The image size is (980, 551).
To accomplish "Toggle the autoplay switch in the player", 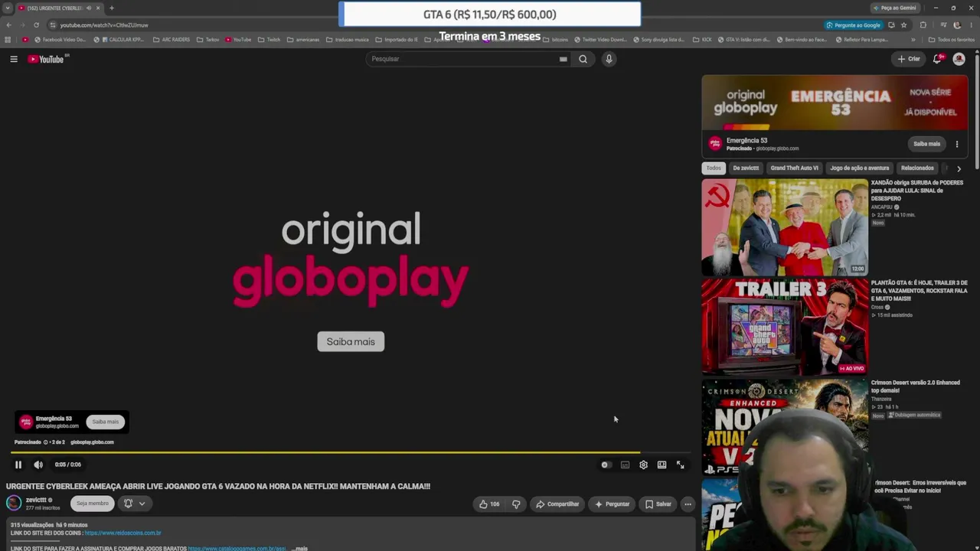I will pyautogui.click(x=606, y=465).
